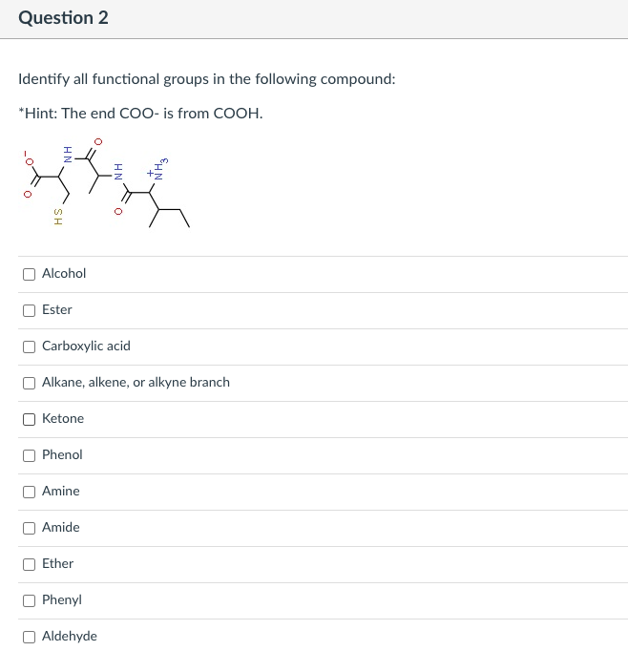
Task: Check the Alcohol checkbox
Action: [x=30, y=274]
